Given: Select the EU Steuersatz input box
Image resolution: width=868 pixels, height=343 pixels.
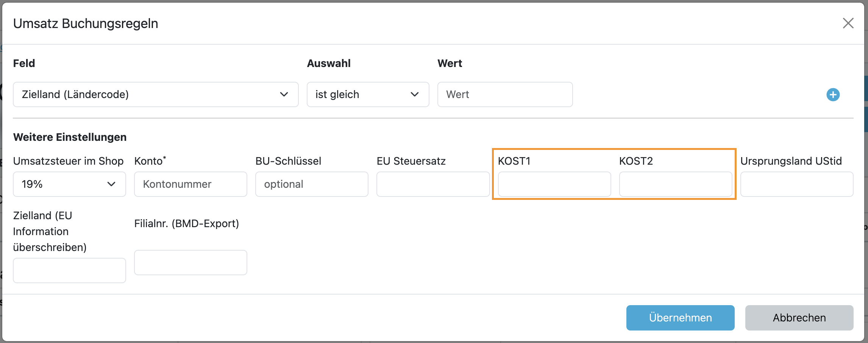Looking at the screenshot, I should coord(433,184).
